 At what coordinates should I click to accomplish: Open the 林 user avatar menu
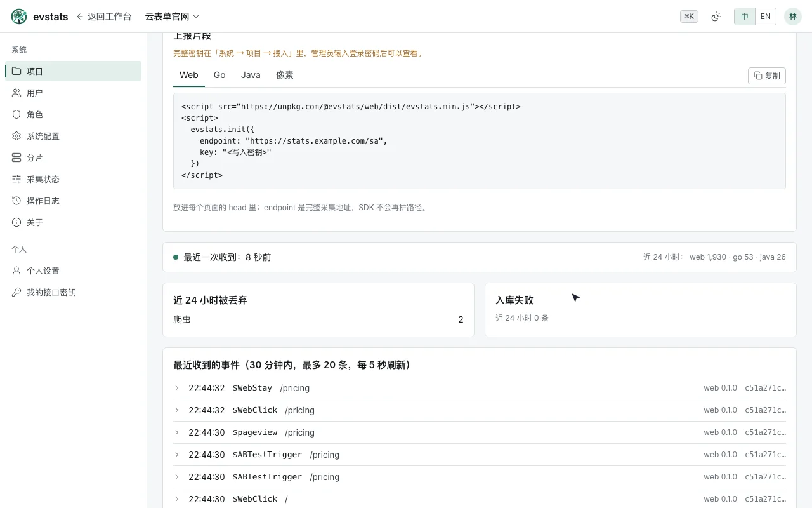[x=793, y=17]
